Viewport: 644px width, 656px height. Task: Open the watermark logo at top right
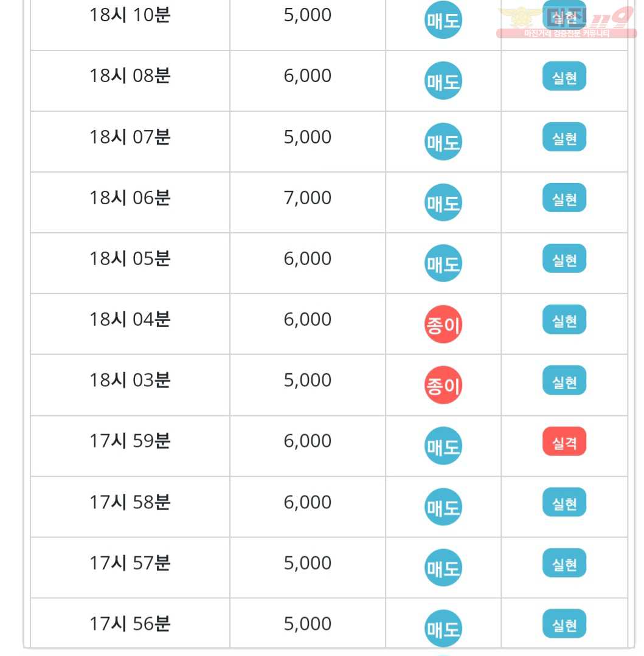(566, 22)
